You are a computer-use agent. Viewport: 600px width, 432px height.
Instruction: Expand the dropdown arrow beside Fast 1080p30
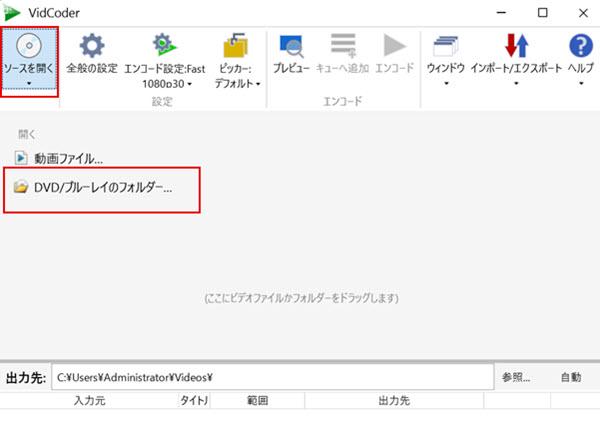tap(190, 85)
